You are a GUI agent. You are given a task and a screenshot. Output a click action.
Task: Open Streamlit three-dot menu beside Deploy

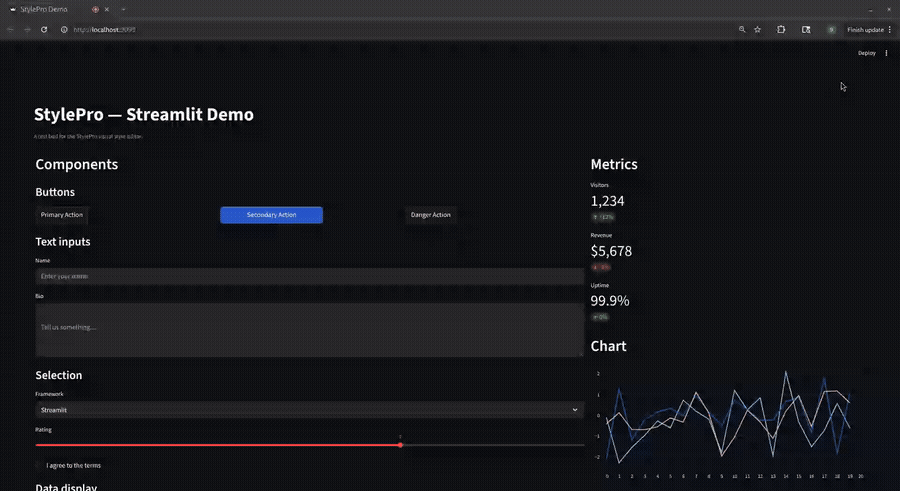point(886,53)
